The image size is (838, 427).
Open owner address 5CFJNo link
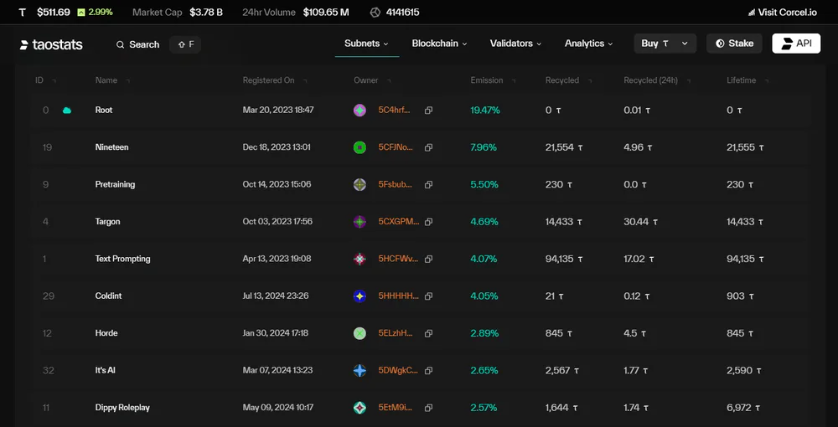pos(396,147)
